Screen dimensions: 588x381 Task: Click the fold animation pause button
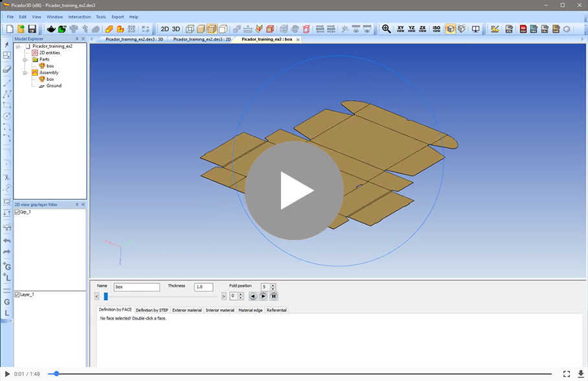(x=274, y=296)
